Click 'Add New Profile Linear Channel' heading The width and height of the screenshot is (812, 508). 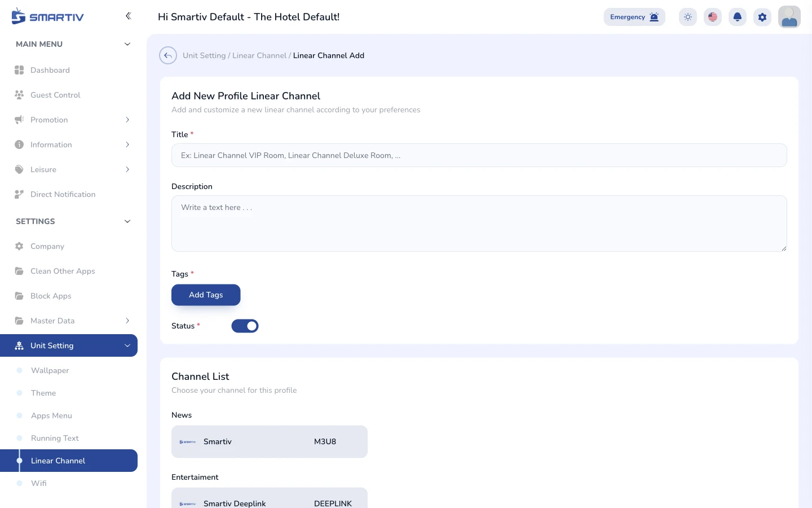pyautogui.click(x=246, y=96)
